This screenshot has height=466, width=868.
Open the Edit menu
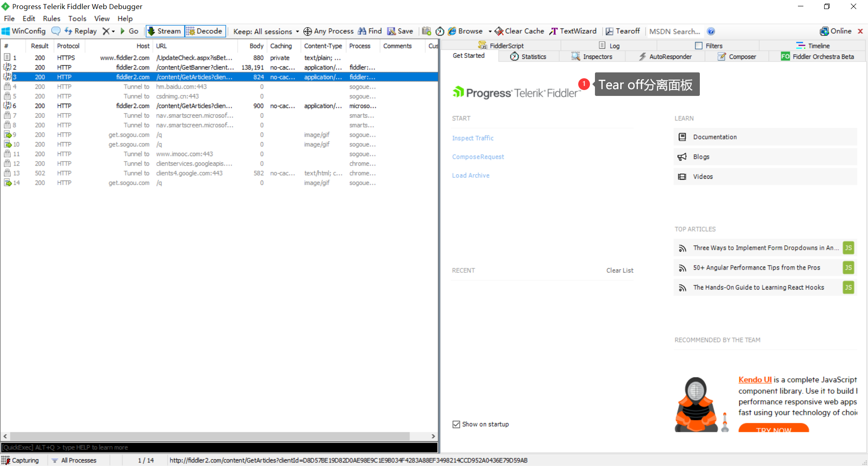pos(28,19)
